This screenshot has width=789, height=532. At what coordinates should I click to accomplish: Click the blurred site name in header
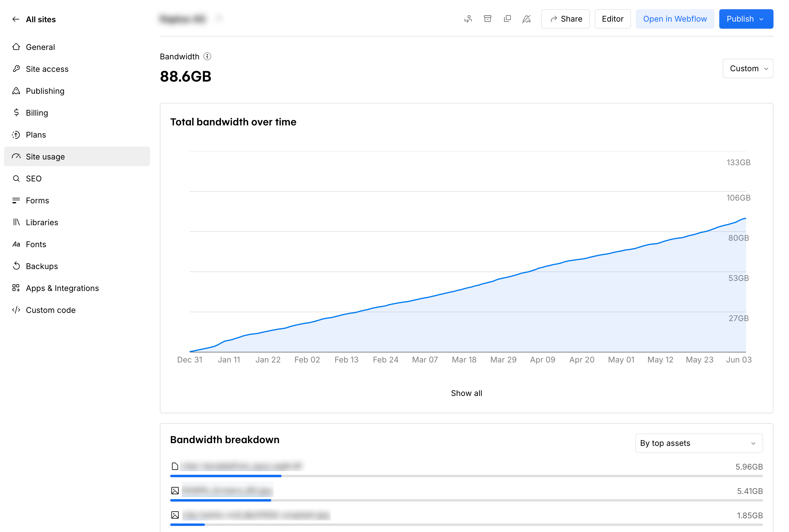tap(183, 19)
